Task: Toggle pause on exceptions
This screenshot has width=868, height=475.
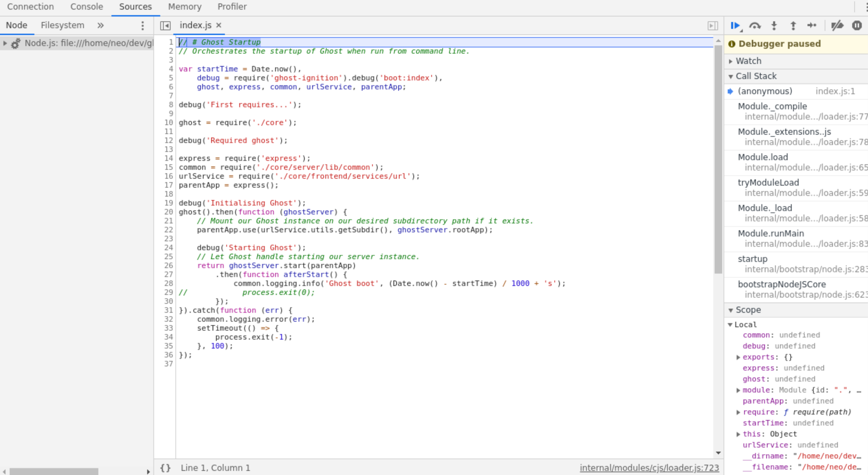Action: tap(857, 26)
